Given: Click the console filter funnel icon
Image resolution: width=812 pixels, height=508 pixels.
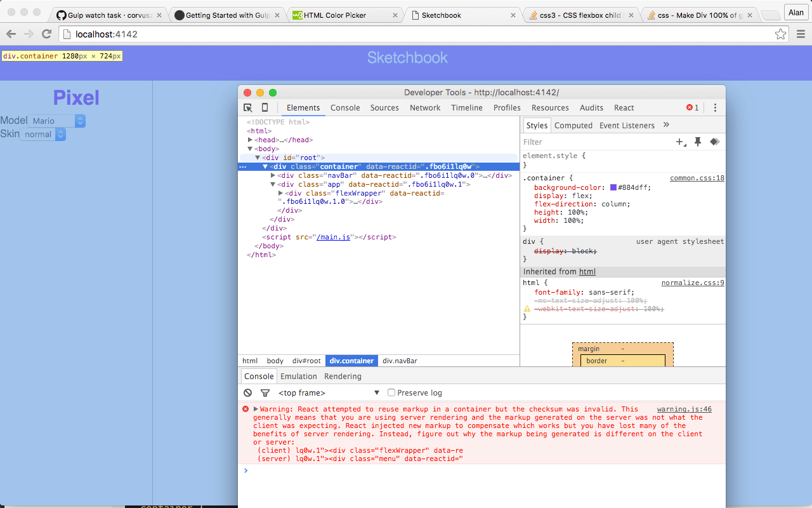Looking at the screenshot, I should pos(265,393).
